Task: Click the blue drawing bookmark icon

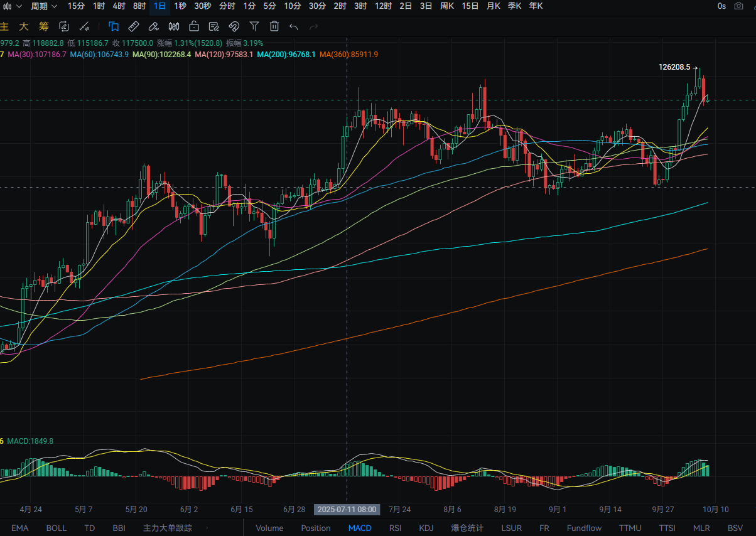Action: [114, 26]
